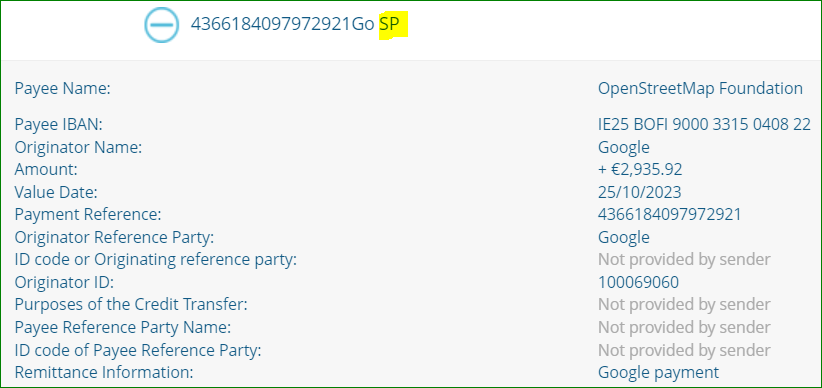Click the Remittance Information label
Screen dimensions: 822x388
[x=104, y=373]
